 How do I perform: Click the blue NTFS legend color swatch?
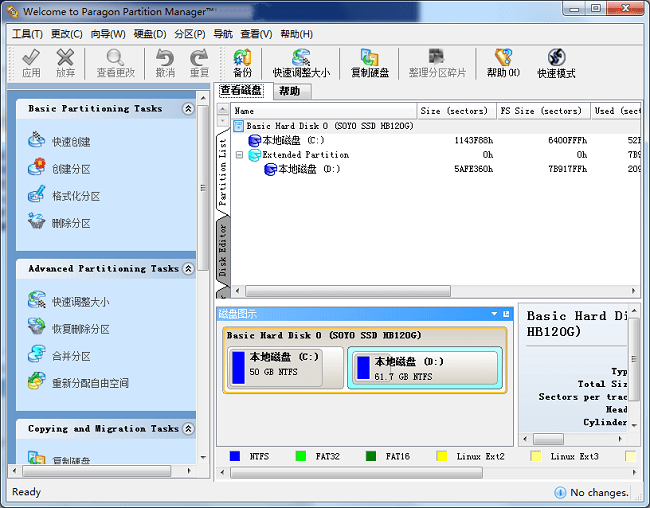[235, 456]
